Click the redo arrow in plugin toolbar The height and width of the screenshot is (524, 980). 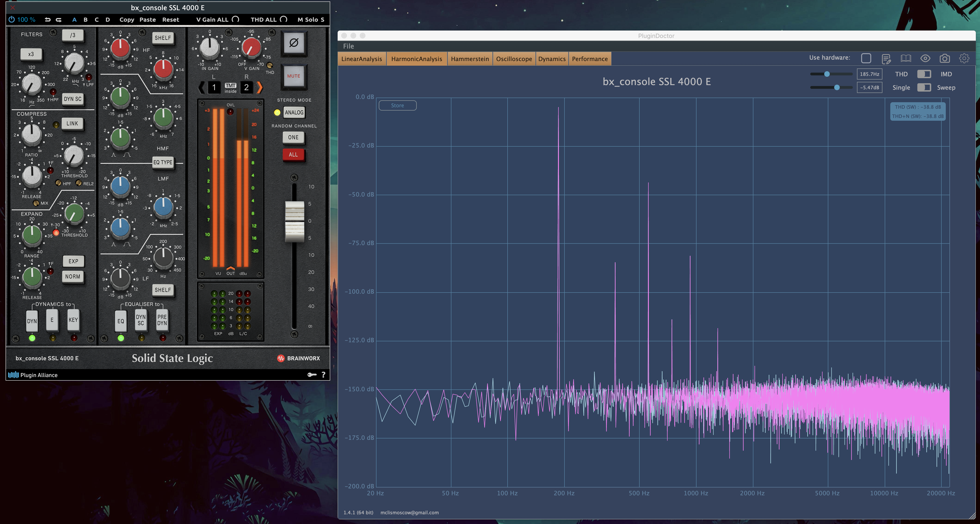pos(59,19)
